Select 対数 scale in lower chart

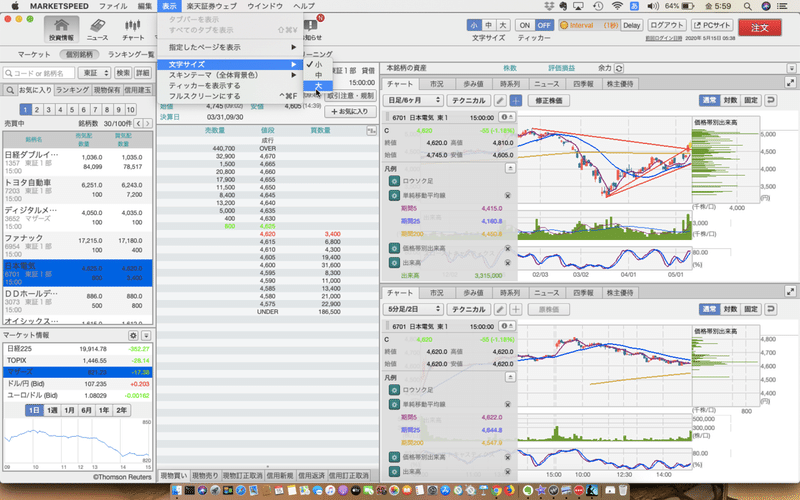click(x=730, y=309)
